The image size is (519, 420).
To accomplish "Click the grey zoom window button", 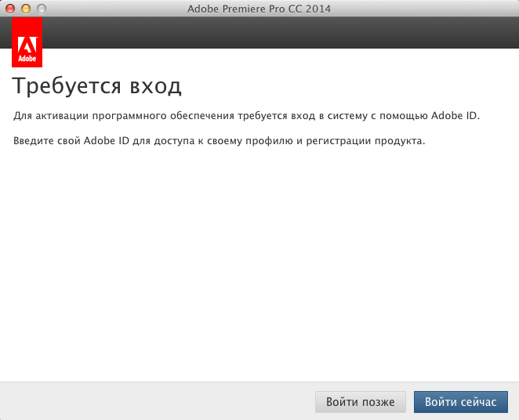I will (x=42, y=9).
